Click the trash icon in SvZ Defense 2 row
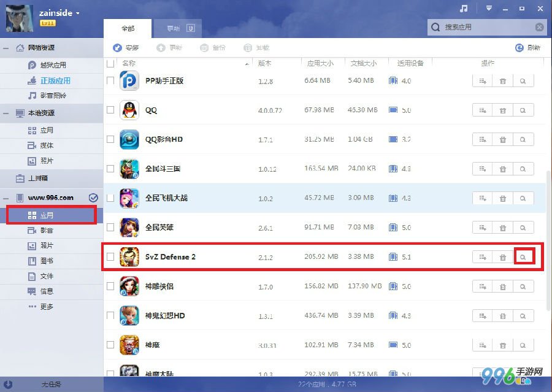The image size is (552, 392). 503,258
